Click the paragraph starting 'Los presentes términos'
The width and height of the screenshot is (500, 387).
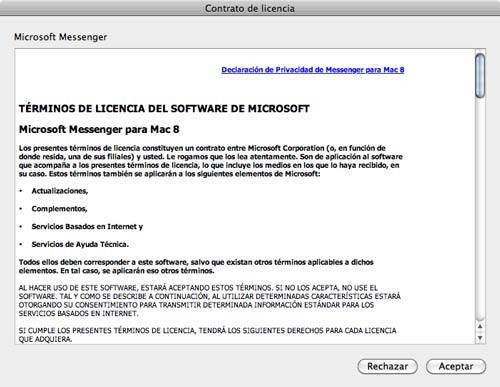coord(211,161)
